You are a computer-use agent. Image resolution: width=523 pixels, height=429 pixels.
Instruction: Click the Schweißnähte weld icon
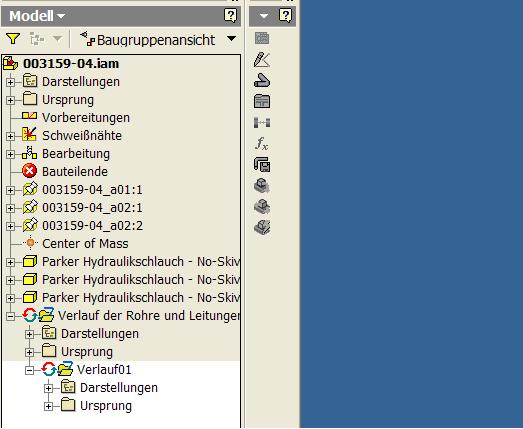29,135
